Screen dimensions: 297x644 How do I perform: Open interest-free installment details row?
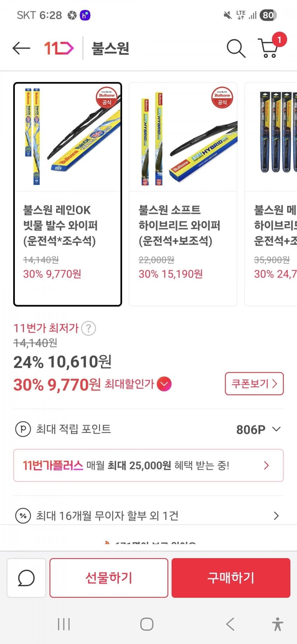[148, 516]
